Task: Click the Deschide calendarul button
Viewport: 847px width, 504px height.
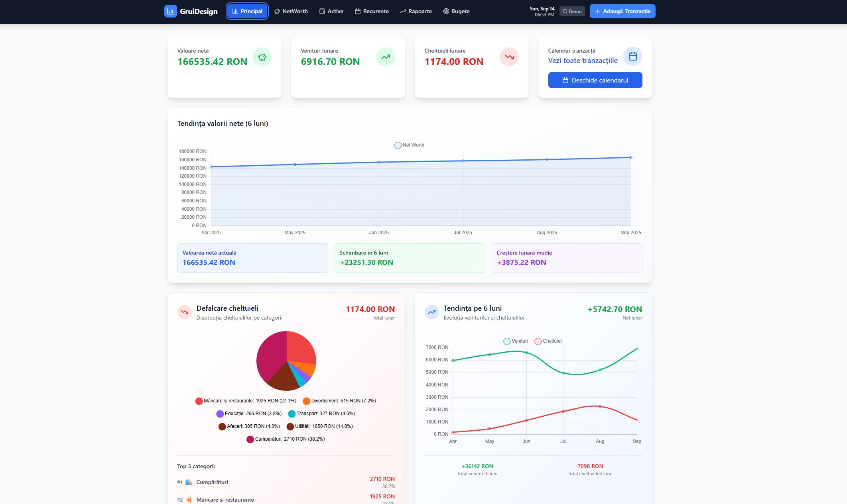Action: pos(595,80)
